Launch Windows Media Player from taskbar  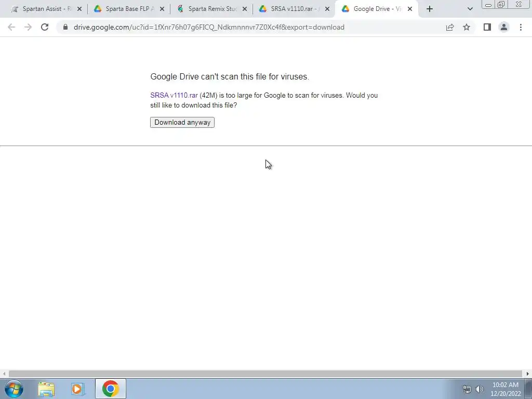pos(77,389)
